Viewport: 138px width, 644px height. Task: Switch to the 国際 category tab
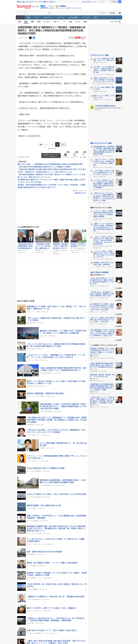tap(32, 22)
